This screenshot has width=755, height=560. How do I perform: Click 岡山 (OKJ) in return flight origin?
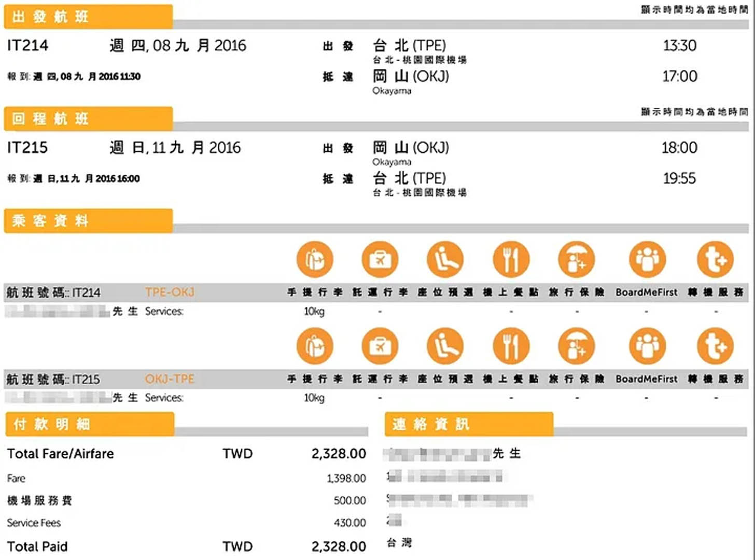click(411, 148)
